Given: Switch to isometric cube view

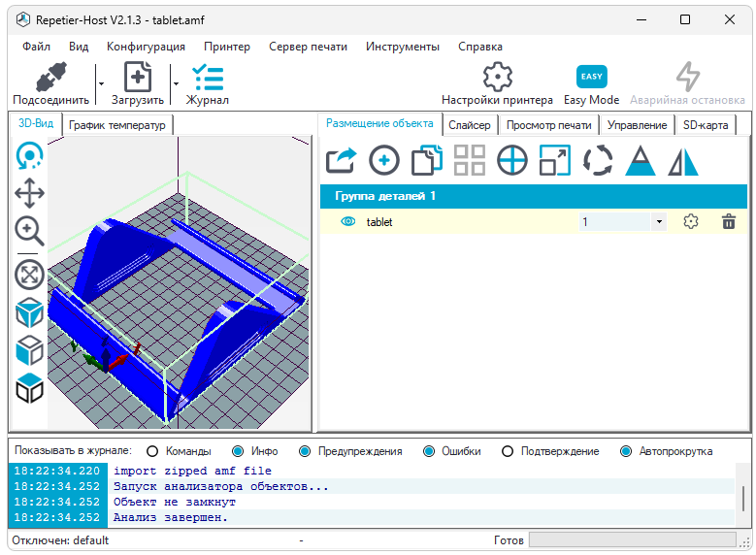Looking at the screenshot, I should click(x=30, y=312).
